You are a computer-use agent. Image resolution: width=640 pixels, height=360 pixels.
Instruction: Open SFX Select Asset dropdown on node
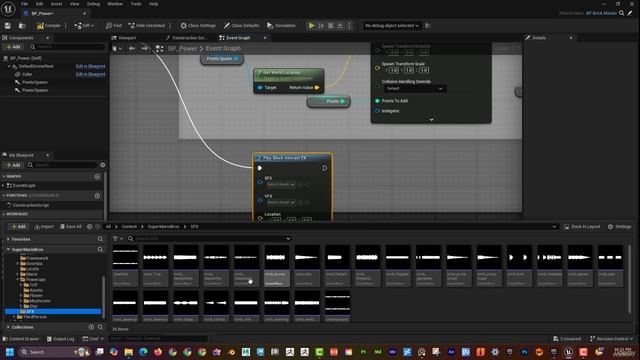tap(281, 184)
